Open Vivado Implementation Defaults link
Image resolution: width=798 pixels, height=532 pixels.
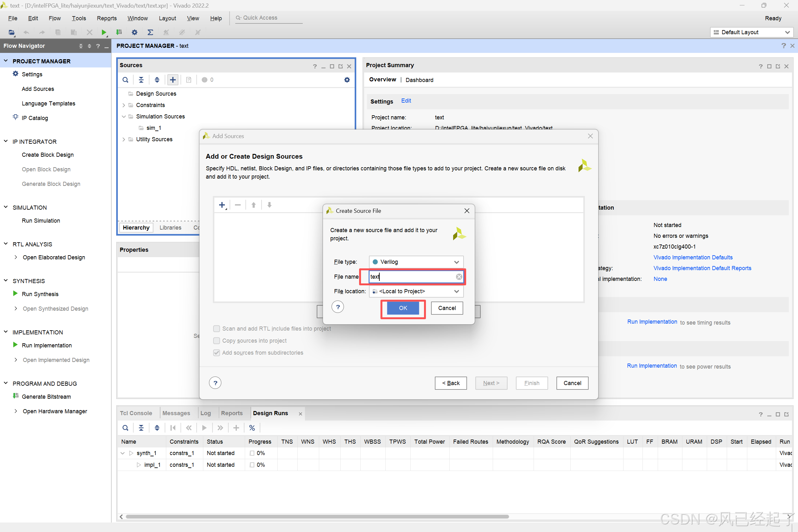[693, 257]
